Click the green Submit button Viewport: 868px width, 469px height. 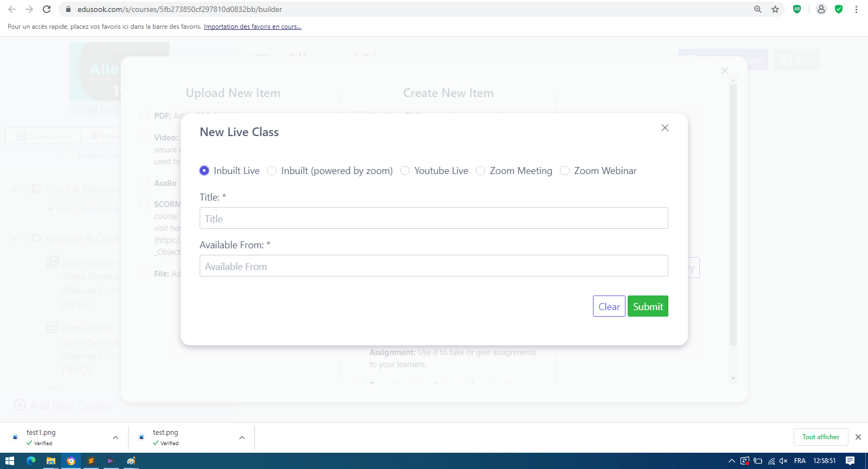point(648,306)
